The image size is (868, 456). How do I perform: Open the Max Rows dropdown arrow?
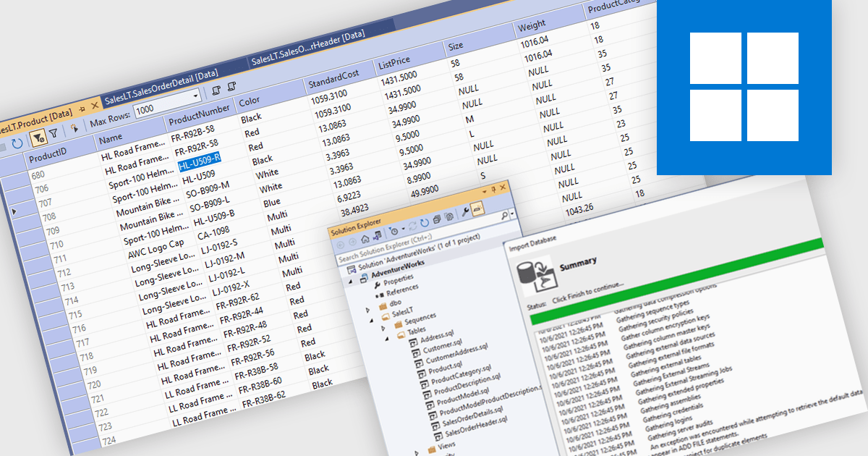point(195,96)
